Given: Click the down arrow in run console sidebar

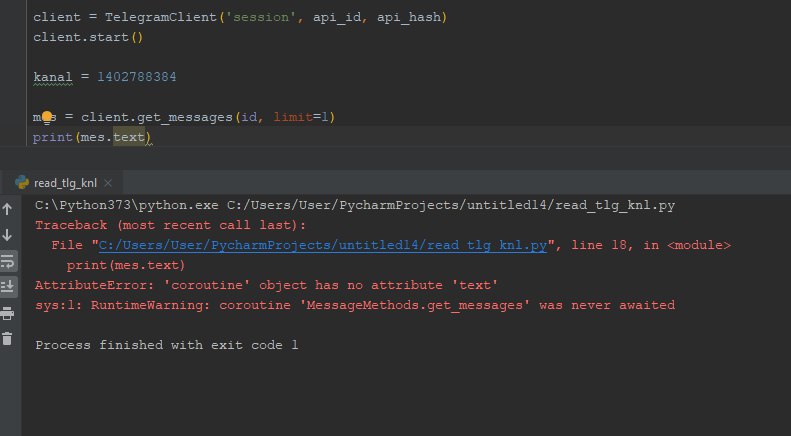Looking at the screenshot, I should 7,235.
